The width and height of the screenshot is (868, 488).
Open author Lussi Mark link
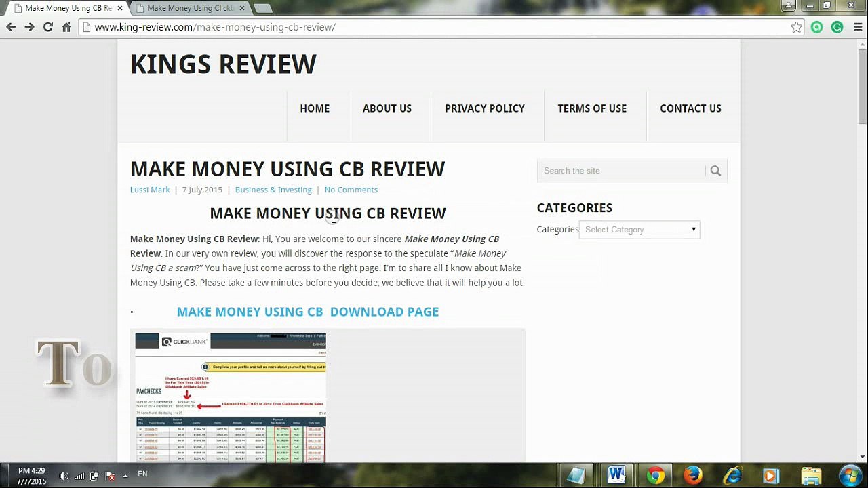click(150, 190)
